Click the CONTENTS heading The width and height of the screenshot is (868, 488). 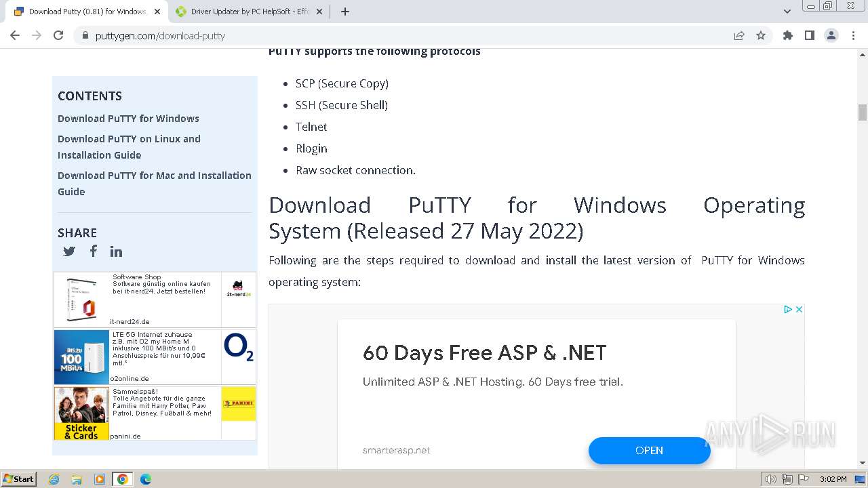pyautogui.click(x=90, y=96)
